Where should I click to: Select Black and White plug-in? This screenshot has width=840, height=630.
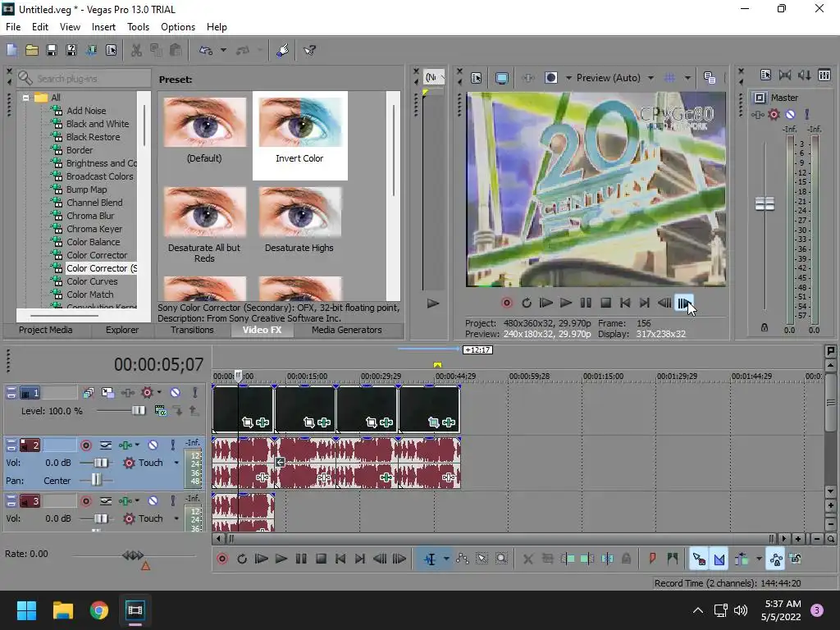coord(98,124)
